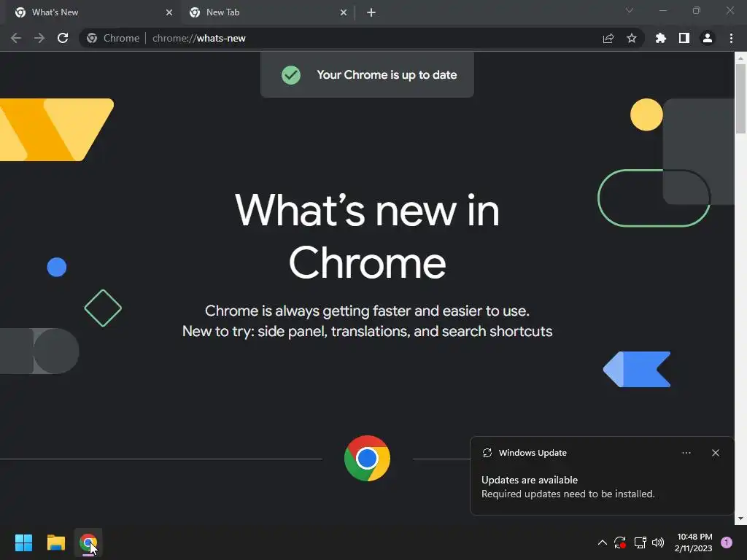Bookmark this tab with the star icon

coord(632,38)
